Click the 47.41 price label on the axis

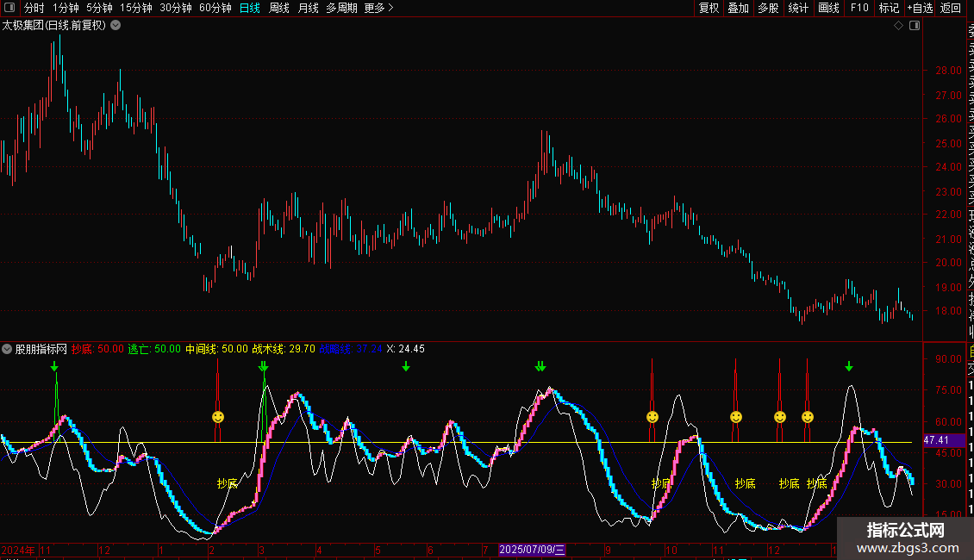tap(937, 440)
